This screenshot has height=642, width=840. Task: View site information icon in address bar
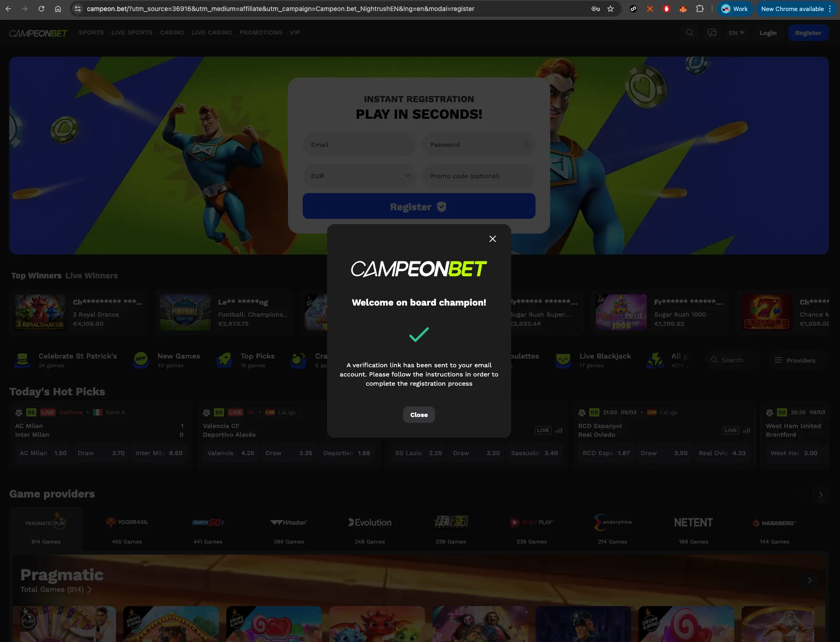point(77,9)
